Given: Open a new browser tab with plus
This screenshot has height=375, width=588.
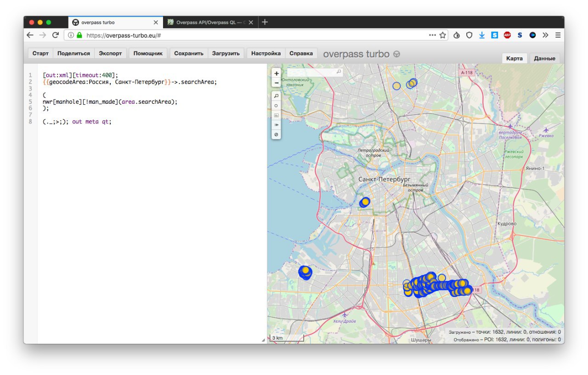Looking at the screenshot, I should (x=265, y=22).
